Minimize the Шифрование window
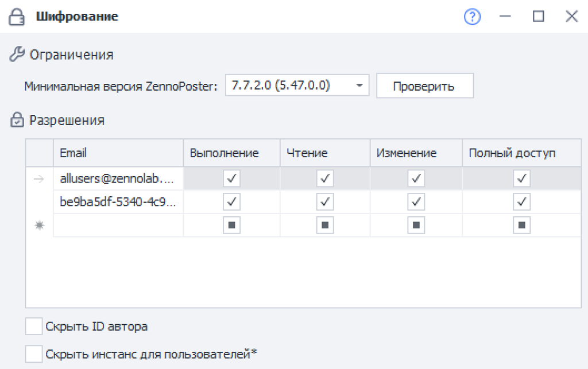The height and width of the screenshot is (369, 588). point(505,17)
